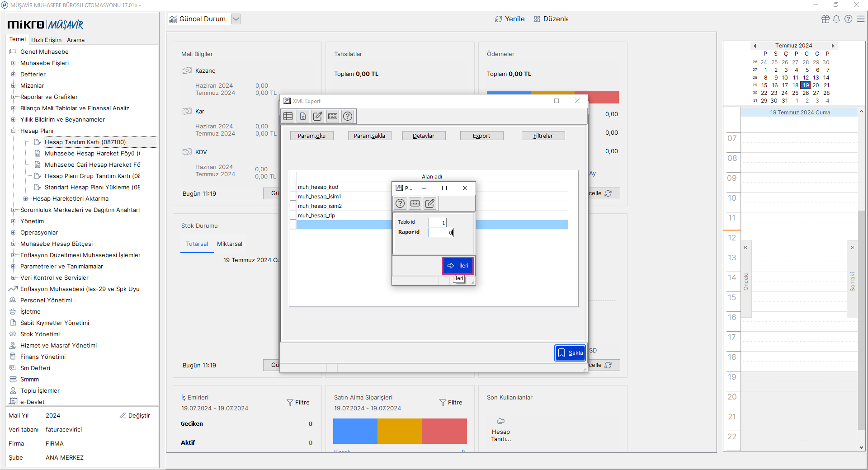Click the red segment of Satın Alma chart
This screenshot has height=470, width=868.
point(444,431)
